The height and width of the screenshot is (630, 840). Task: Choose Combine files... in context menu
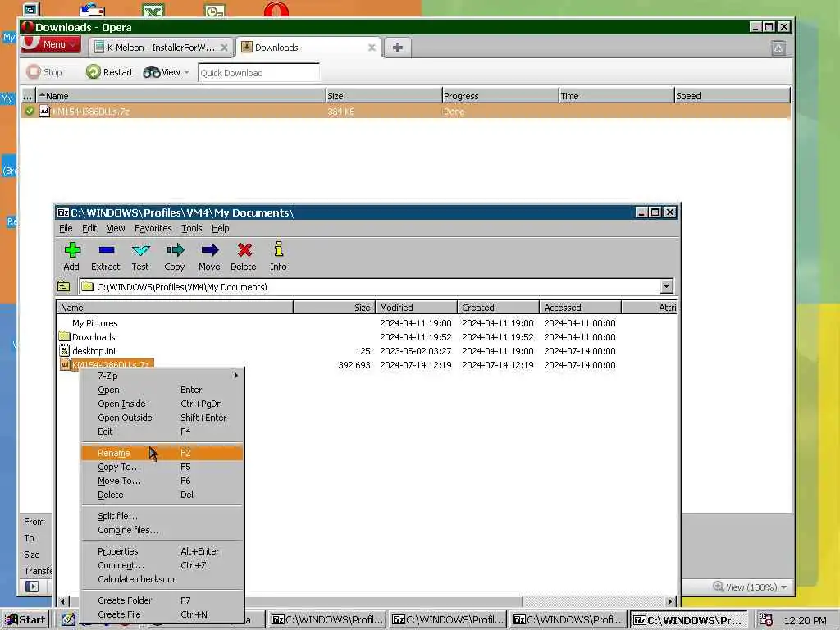tap(162, 530)
